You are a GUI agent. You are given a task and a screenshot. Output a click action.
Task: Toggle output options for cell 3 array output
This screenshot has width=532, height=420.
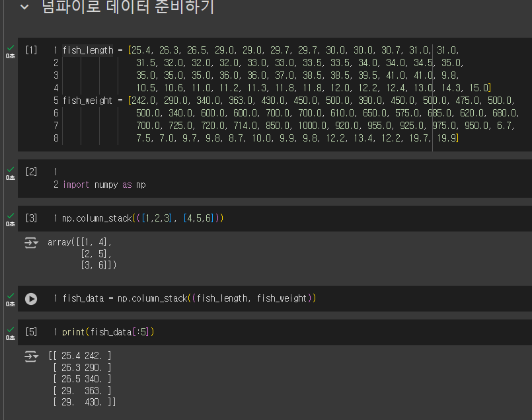pos(31,243)
